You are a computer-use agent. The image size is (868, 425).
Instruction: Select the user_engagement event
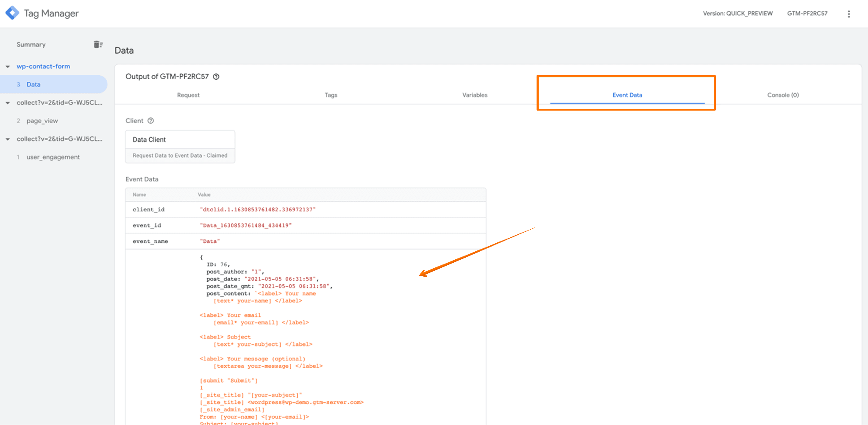pos(53,157)
